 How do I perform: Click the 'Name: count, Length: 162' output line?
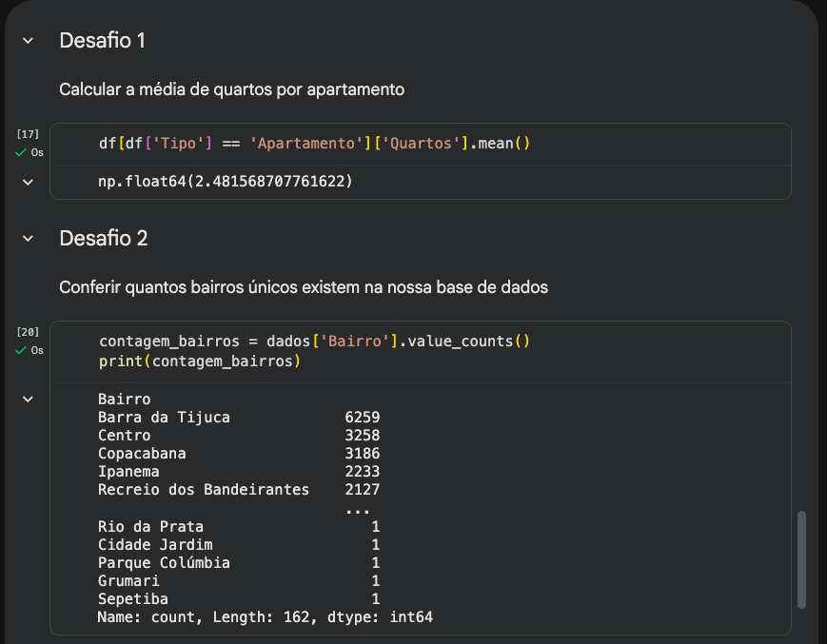[265, 618]
